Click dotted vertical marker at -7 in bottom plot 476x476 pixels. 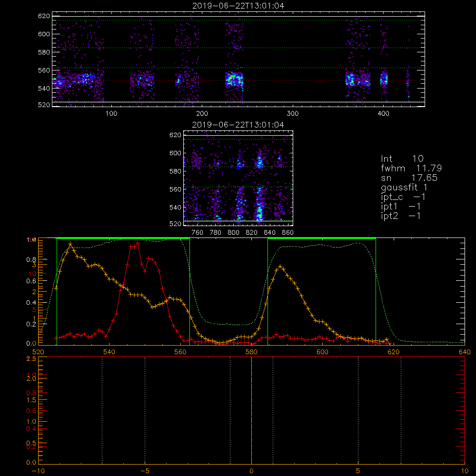(x=102, y=410)
